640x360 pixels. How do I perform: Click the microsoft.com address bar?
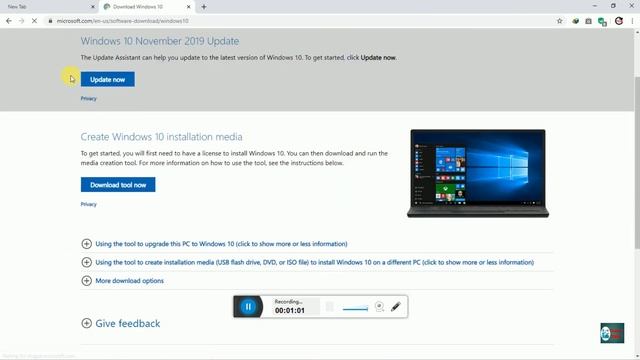click(300, 21)
